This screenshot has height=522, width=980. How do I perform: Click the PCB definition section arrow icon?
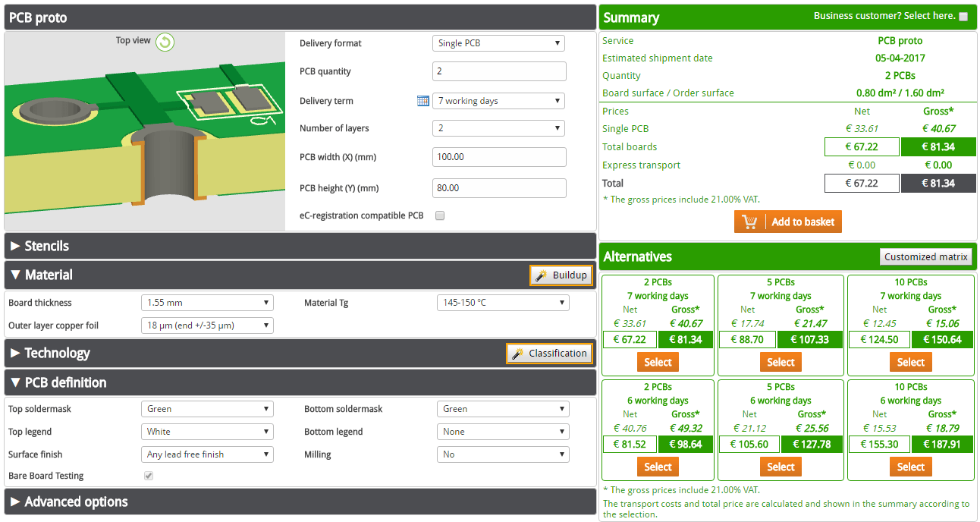click(x=14, y=382)
